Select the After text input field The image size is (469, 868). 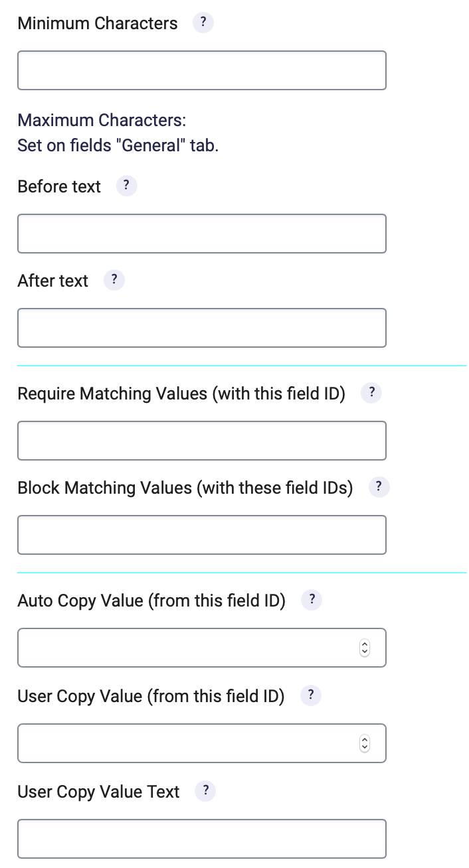click(x=202, y=328)
